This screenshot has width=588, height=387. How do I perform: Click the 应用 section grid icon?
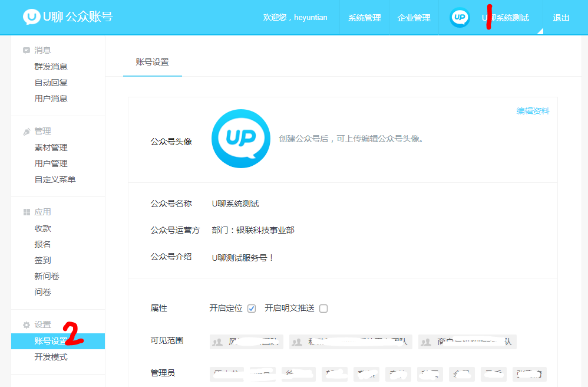pos(27,212)
